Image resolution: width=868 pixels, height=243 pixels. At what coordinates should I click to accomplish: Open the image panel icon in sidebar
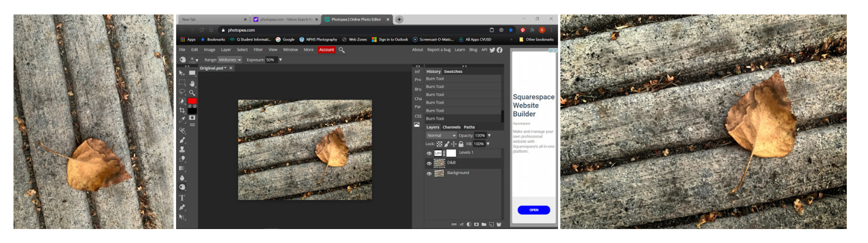417,124
